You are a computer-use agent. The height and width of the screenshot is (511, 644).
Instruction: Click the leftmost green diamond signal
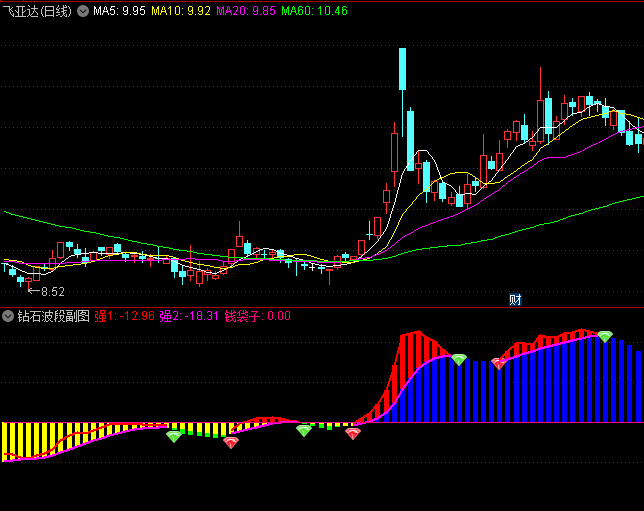click(x=174, y=436)
